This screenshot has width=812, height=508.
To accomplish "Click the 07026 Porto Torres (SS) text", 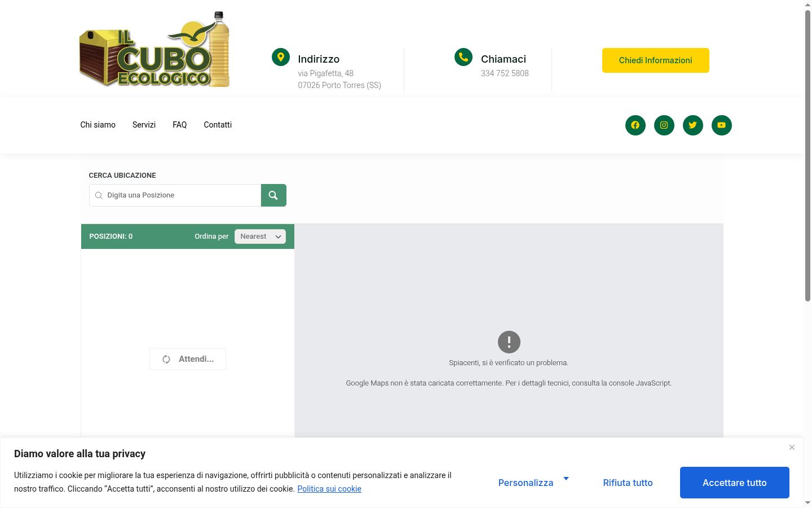I will [339, 85].
